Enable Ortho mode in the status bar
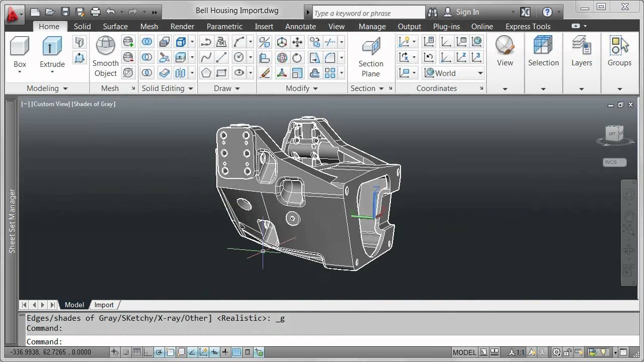Screen dimensions: 644x362 coord(146,352)
